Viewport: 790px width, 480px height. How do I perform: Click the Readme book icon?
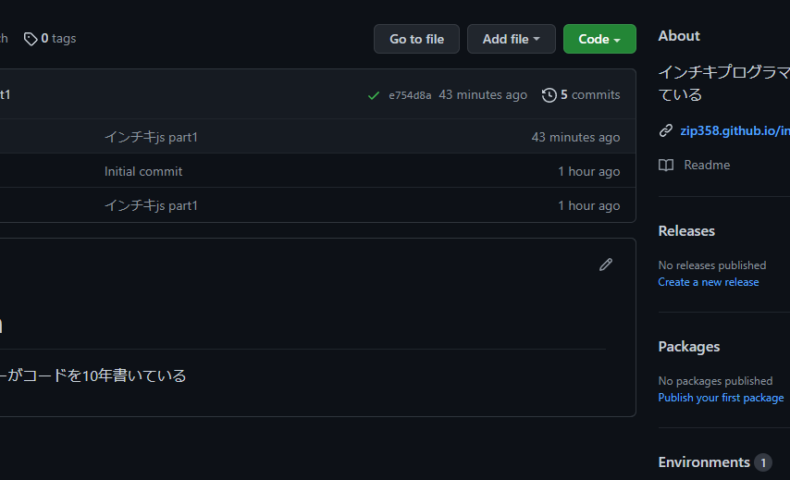tap(666, 165)
